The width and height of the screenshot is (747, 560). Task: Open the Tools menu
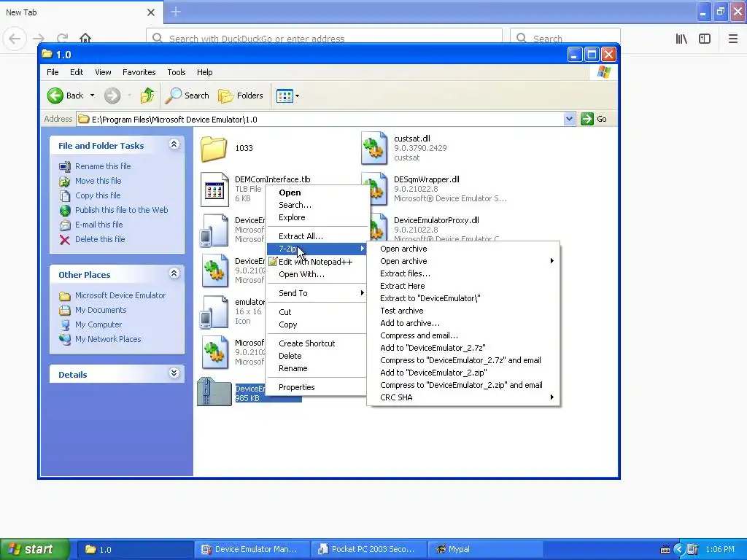(177, 72)
